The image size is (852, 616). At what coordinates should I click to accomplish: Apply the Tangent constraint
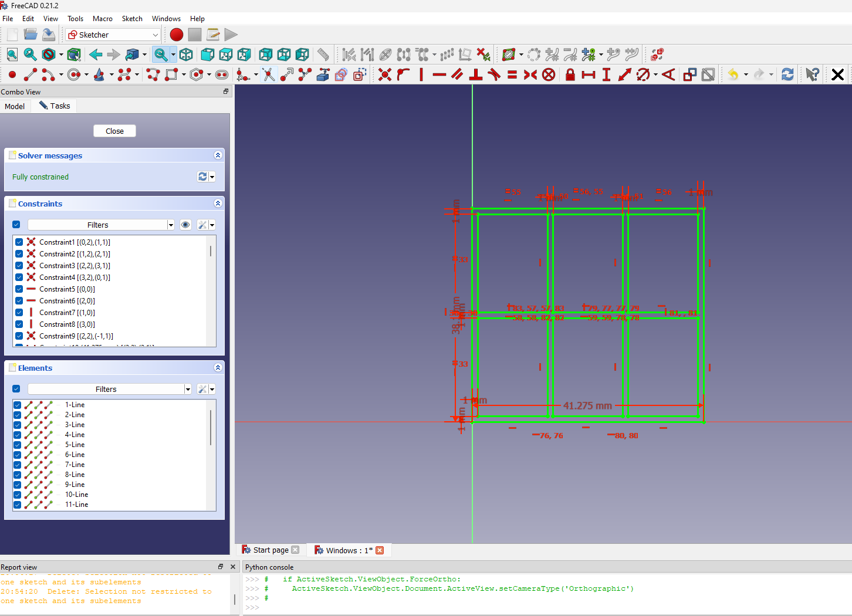(x=494, y=75)
